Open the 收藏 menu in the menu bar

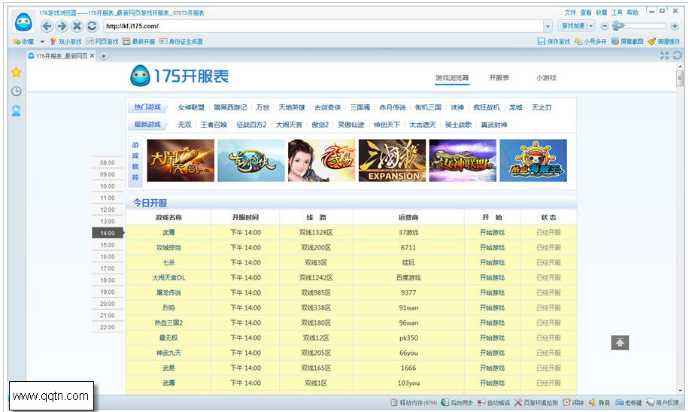coord(602,12)
